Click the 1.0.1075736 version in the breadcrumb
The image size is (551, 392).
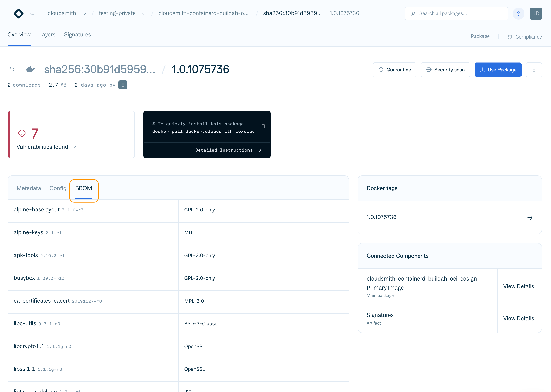(x=344, y=13)
